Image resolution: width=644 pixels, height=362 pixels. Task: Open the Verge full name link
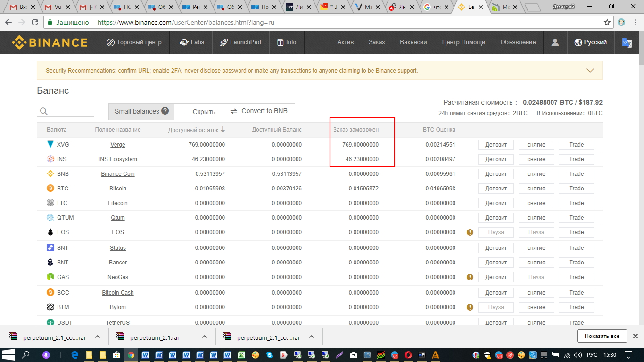[118, 145]
